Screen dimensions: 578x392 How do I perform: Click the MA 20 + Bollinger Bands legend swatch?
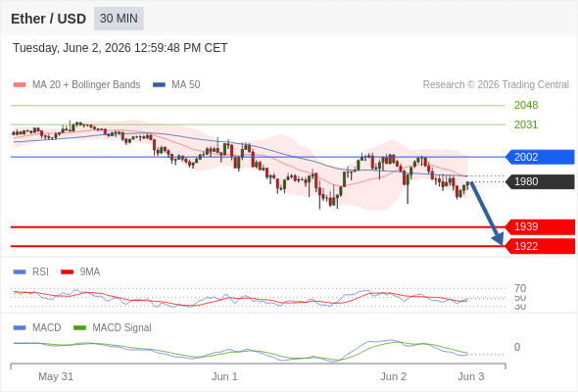point(20,85)
